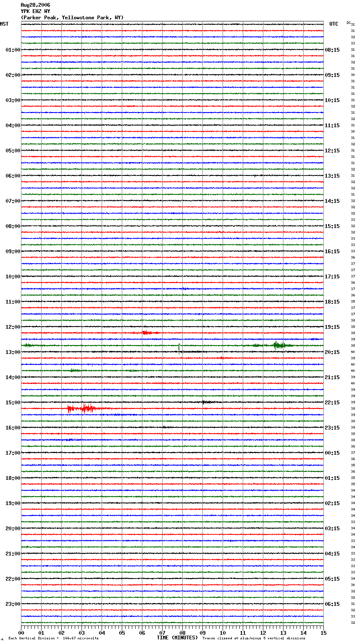This screenshot has width=357, height=644.
Task: Click minute 10 tick label on time axis
Action: click(x=223, y=633)
